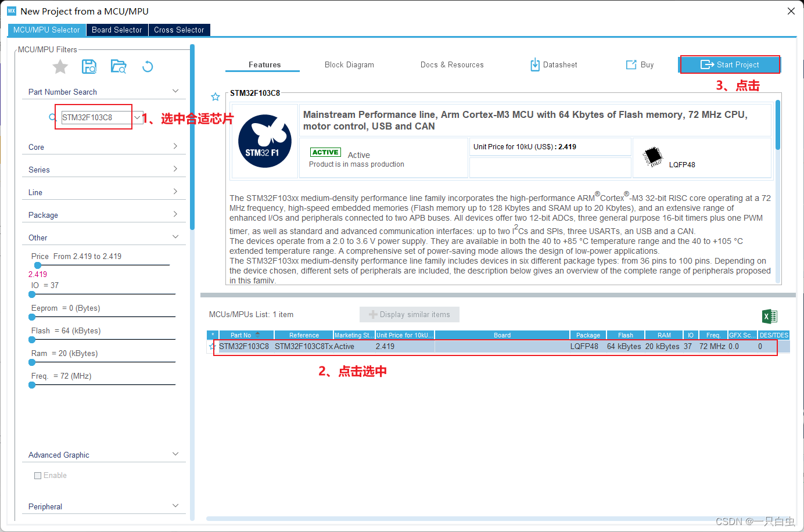This screenshot has width=804, height=532.
Task: Save current MCU filter settings
Action: (x=89, y=66)
